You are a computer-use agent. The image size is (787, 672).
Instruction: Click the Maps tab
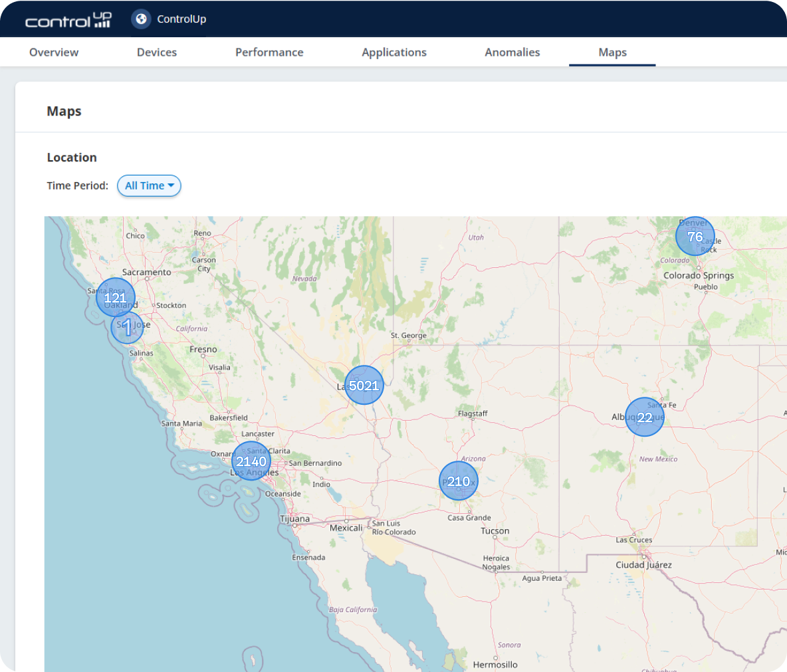[612, 53]
